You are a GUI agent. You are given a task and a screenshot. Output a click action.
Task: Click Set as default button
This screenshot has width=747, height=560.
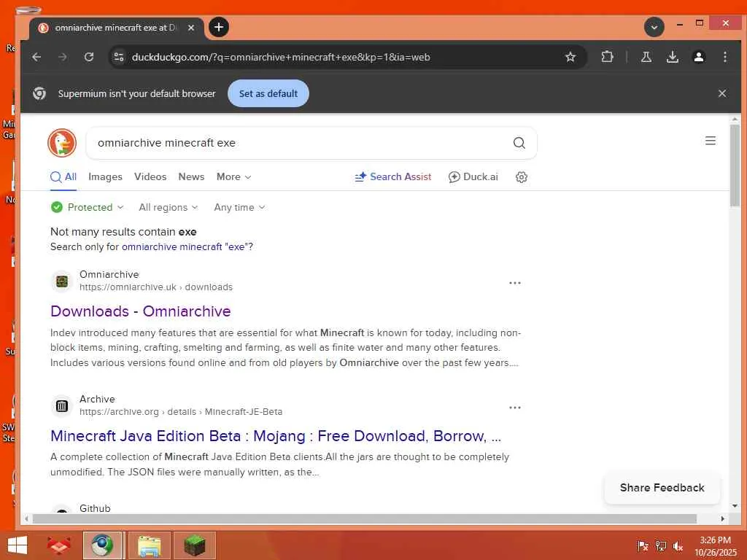click(268, 93)
